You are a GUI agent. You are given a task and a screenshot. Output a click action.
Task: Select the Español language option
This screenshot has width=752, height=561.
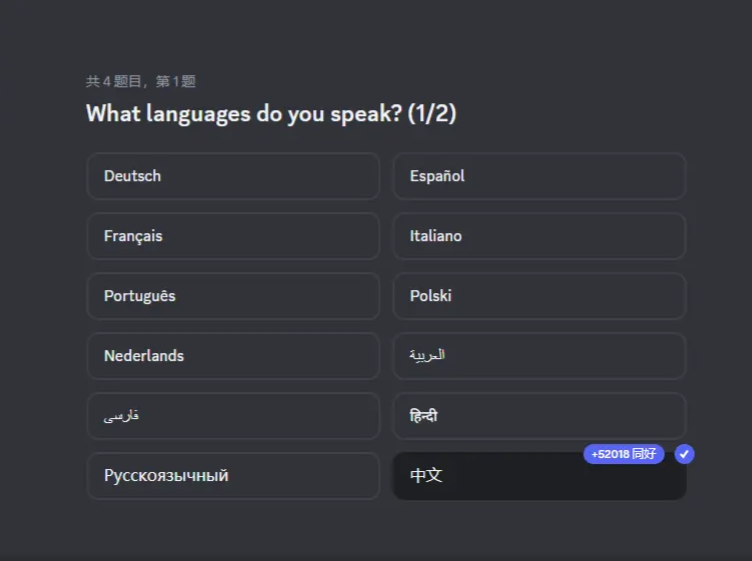coord(540,176)
